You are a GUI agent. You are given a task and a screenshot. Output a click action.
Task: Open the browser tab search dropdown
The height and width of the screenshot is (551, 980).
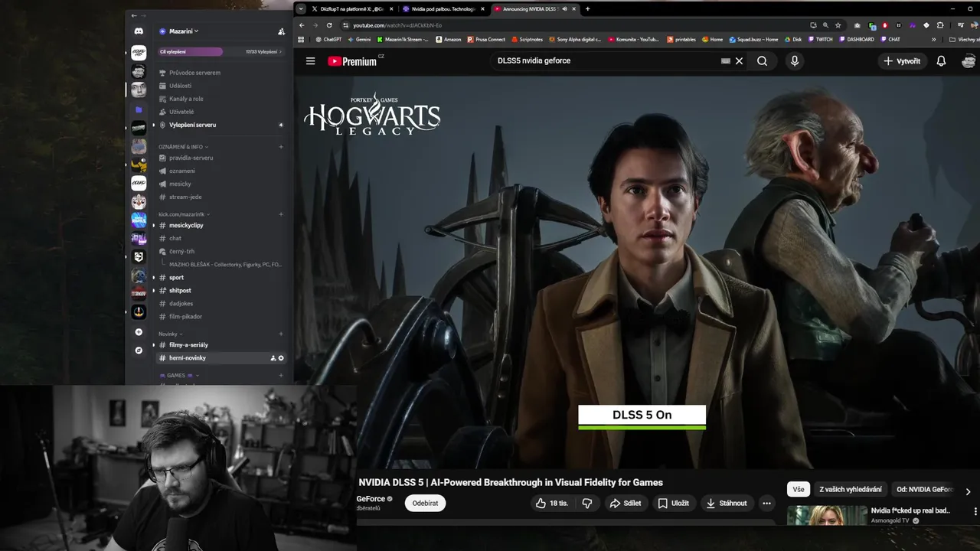pos(300,9)
